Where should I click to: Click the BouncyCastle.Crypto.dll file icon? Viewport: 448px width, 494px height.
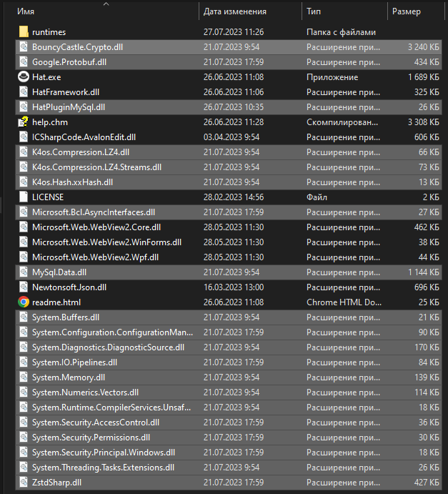[24, 47]
